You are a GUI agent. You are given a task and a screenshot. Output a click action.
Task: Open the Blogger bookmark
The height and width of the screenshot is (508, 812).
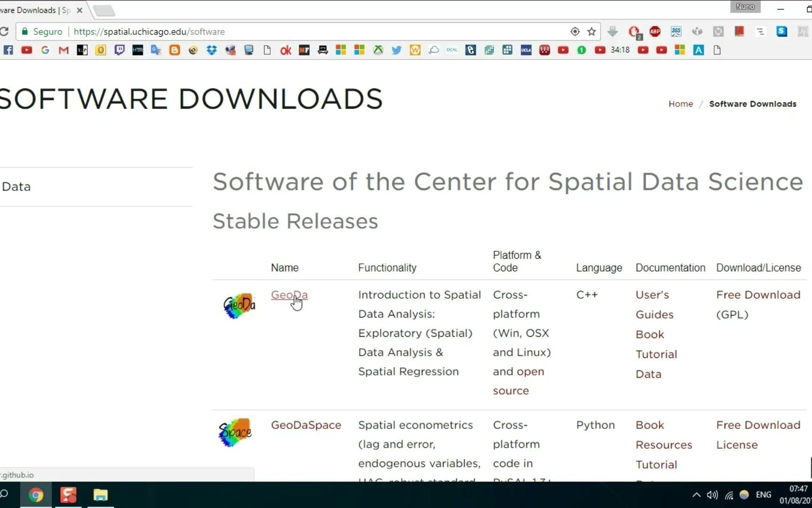175,50
